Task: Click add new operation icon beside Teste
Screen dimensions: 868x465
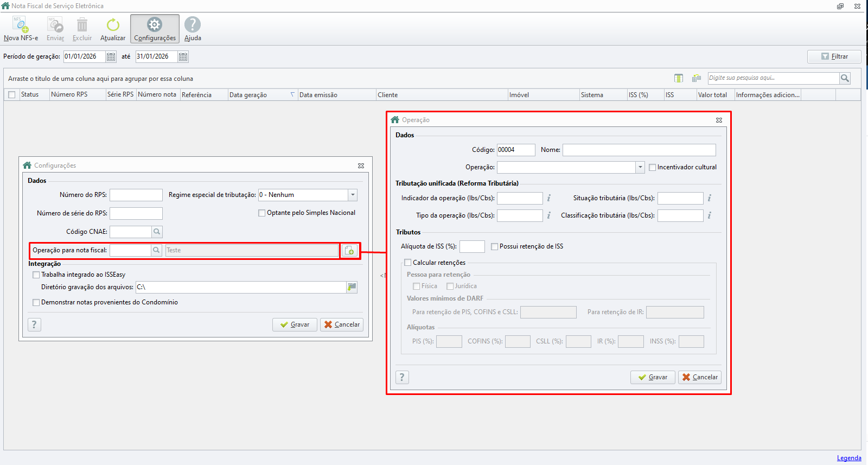Action: [349, 250]
